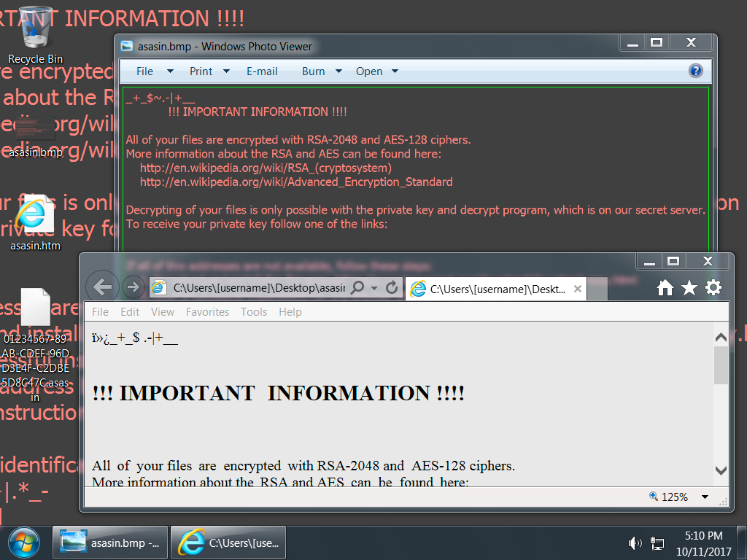Close the Windows Photo Viewer window
The image size is (747, 560).
pyautogui.click(x=691, y=43)
